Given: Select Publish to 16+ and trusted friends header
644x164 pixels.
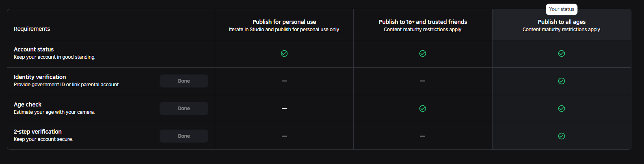Looking at the screenshot, I should click(x=423, y=22).
